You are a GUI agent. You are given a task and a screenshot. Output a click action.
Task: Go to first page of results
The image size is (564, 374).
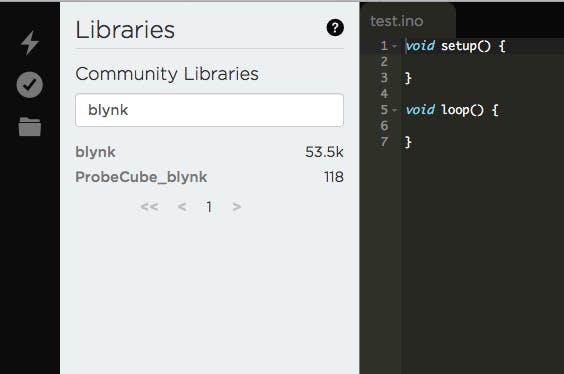click(x=149, y=207)
